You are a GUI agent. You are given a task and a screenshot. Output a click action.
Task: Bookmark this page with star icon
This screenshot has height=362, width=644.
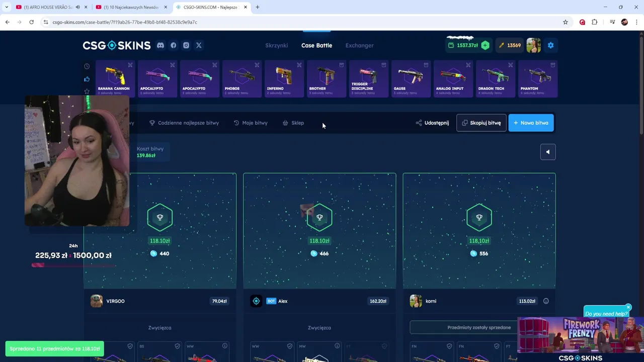click(566, 22)
